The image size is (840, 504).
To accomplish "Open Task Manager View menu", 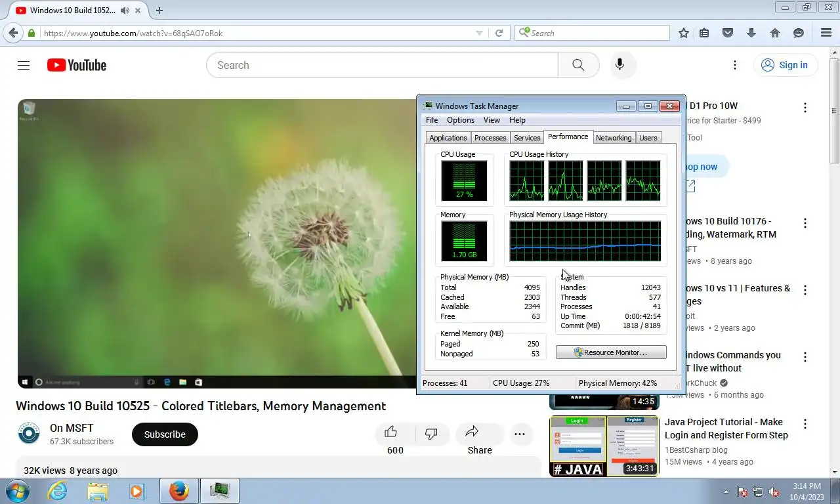I will click(492, 120).
